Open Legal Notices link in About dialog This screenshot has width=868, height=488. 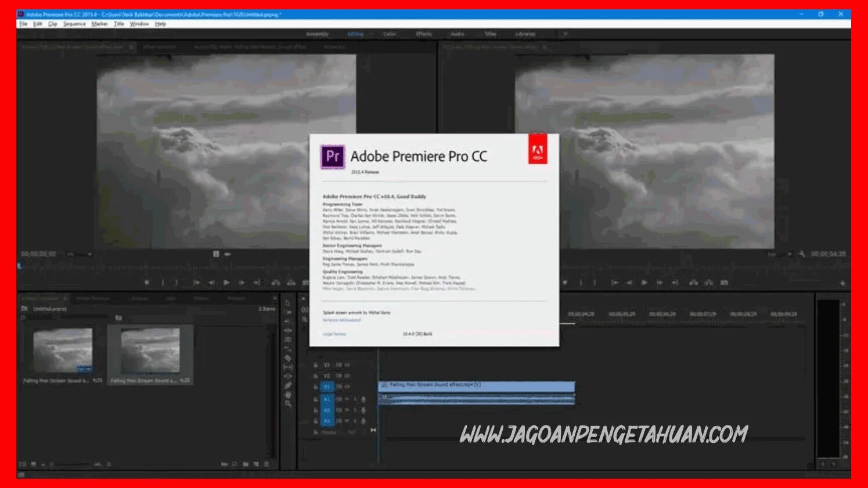click(334, 334)
